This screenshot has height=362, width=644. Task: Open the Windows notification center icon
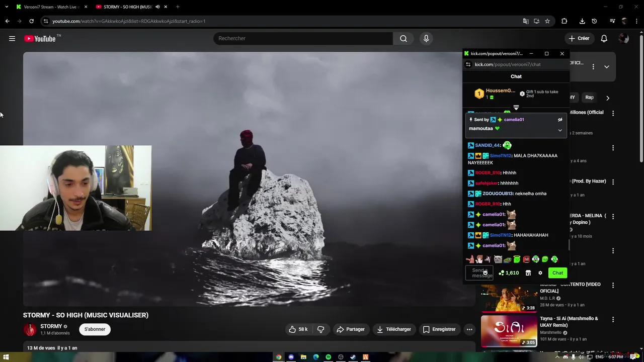[x=633, y=357]
